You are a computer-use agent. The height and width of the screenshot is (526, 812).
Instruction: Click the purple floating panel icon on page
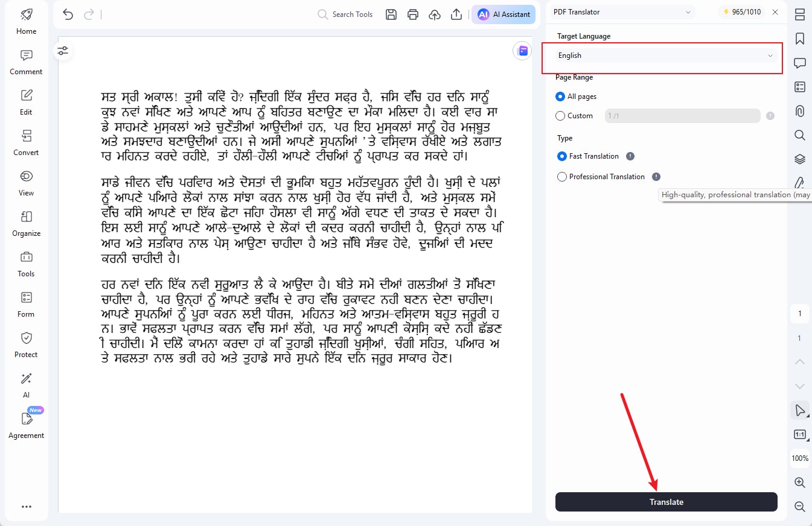pyautogui.click(x=522, y=51)
